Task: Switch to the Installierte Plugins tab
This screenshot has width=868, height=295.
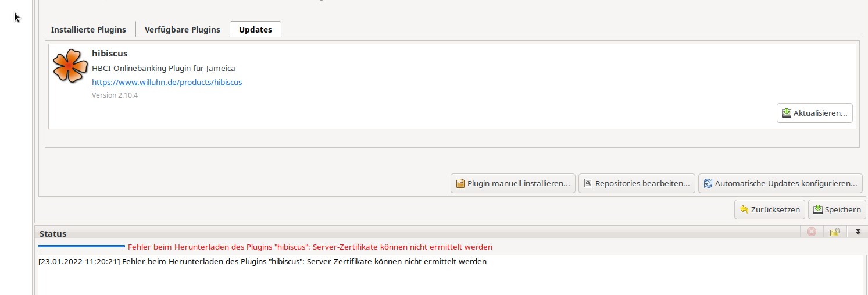Action: point(88,30)
